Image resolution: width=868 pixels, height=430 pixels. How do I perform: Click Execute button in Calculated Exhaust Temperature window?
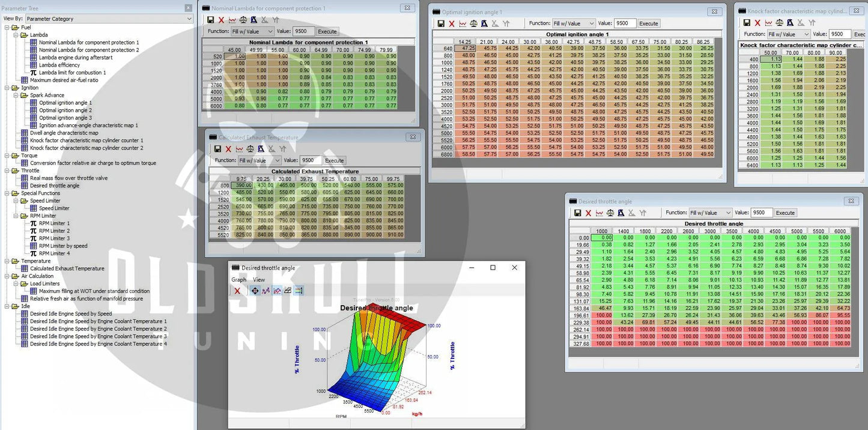coord(334,160)
